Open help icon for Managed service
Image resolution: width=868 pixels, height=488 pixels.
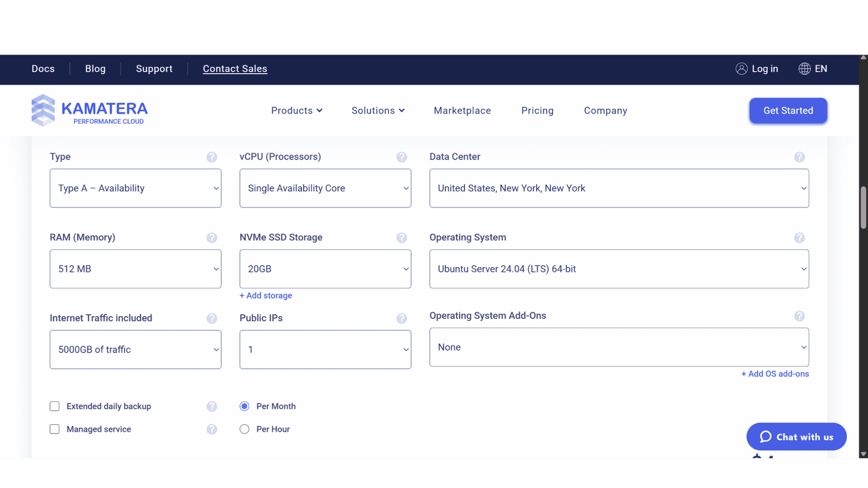tap(211, 429)
